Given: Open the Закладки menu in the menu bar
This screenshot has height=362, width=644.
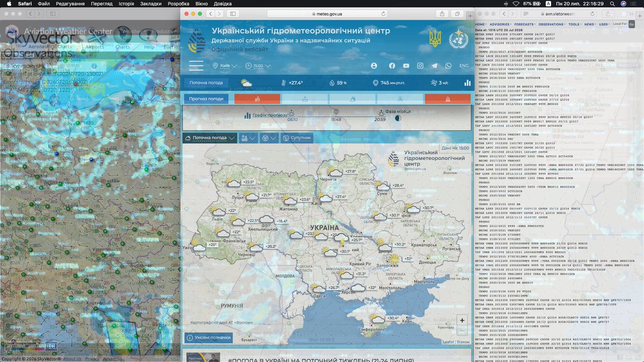Looking at the screenshot, I should (152, 4).
